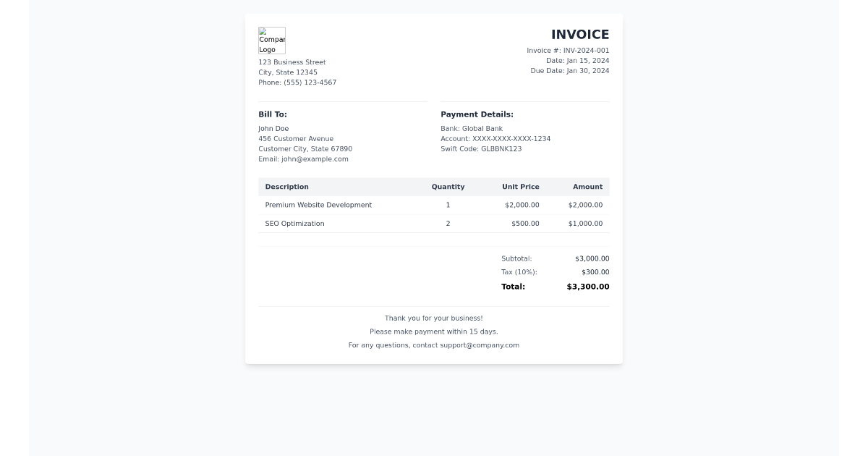Screen dimensions: 868x456
Task: Select customer name John Doe
Action: 273,128
